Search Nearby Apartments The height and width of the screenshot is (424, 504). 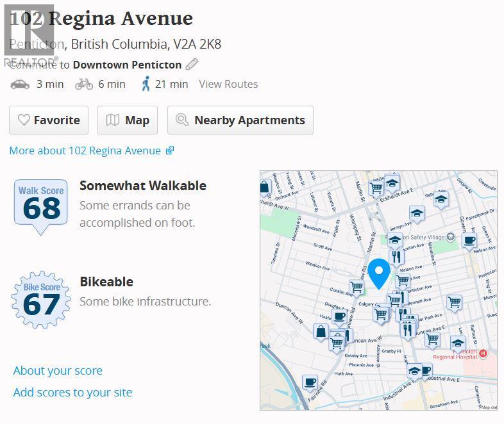[x=240, y=120]
